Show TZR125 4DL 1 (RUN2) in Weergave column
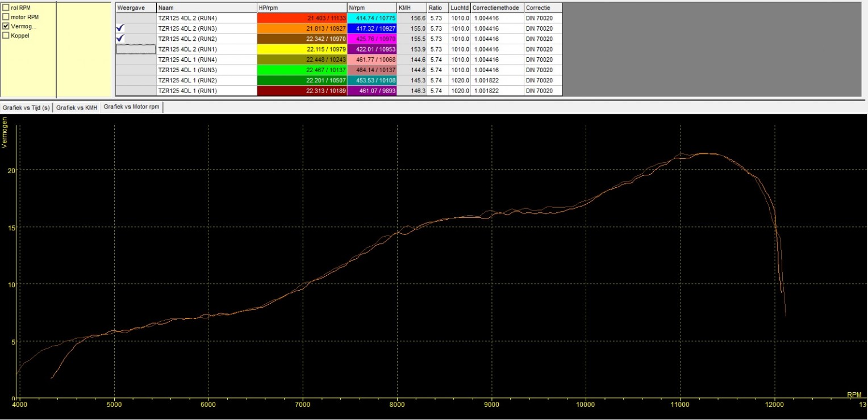 tap(136, 80)
